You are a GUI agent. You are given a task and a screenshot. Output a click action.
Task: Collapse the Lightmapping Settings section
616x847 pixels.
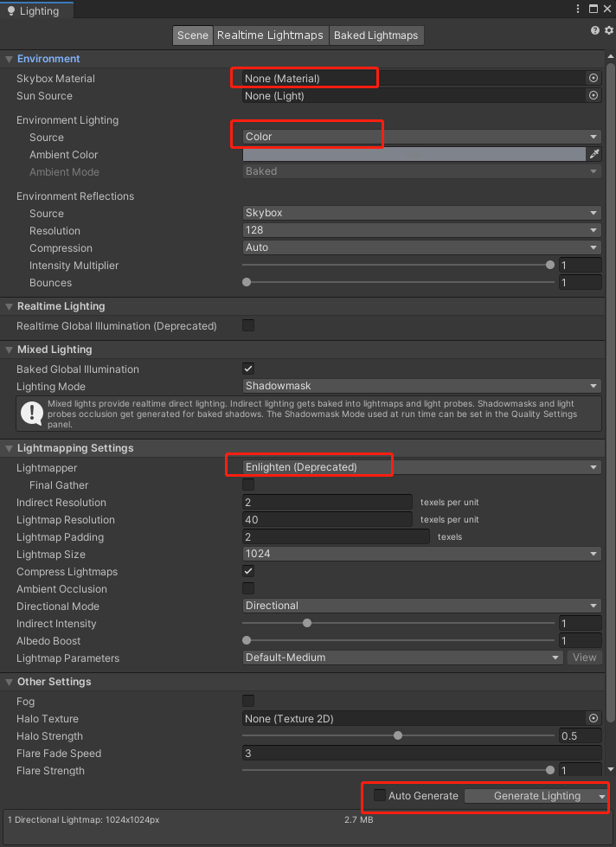pyautogui.click(x=7, y=448)
